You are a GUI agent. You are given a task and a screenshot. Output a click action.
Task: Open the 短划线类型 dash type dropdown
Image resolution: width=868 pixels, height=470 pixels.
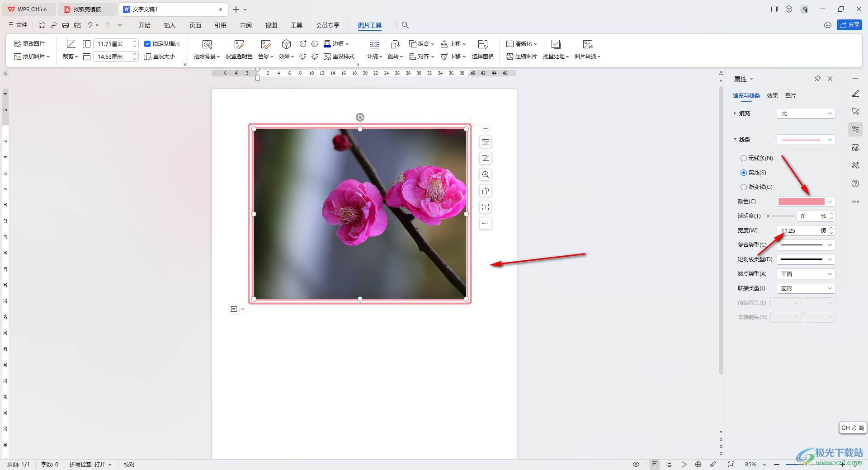[x=806, y=259]
